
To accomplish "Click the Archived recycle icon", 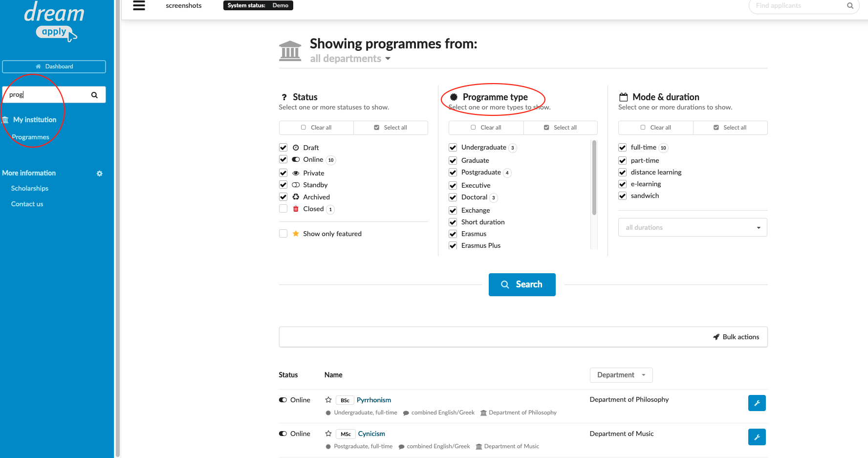I will point(296,197).
